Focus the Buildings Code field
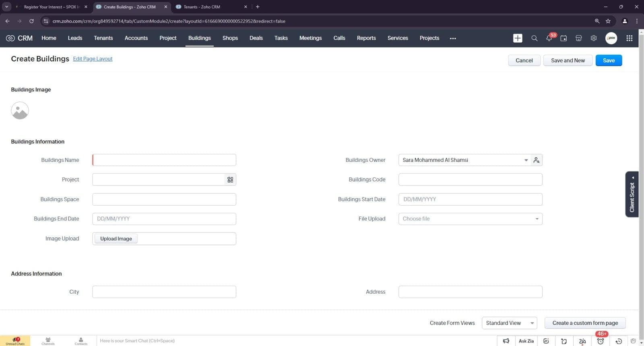This screenshot has height=346, width=644. [470, 179]
